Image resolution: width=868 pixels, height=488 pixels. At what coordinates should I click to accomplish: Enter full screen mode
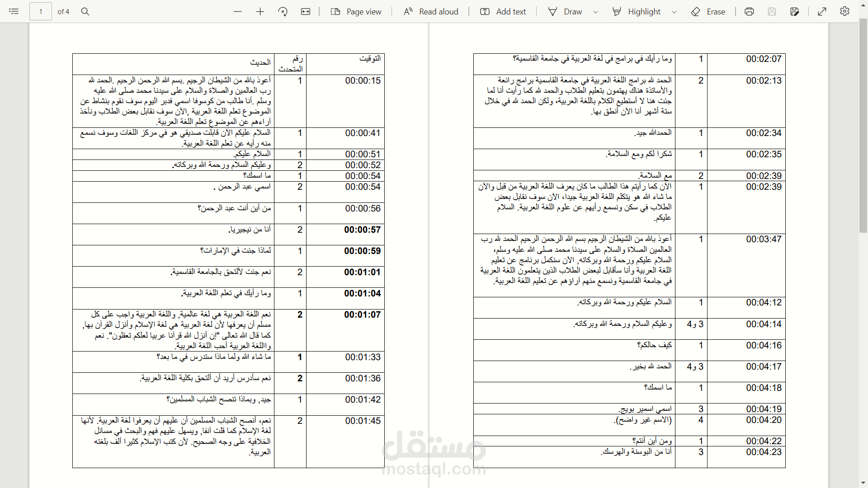point(822,11)
